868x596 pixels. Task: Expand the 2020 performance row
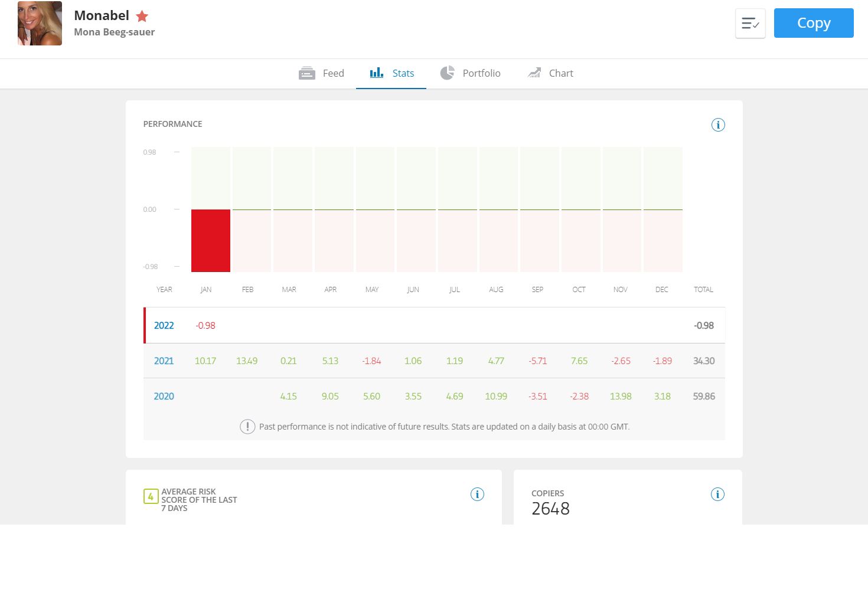pos(434,396)
